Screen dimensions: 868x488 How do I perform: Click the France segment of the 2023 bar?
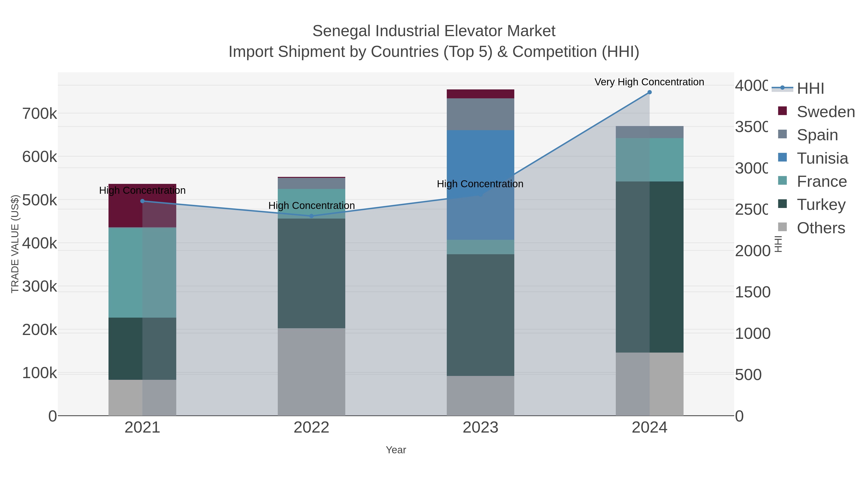pyautogui.click(x=481, y=247)
